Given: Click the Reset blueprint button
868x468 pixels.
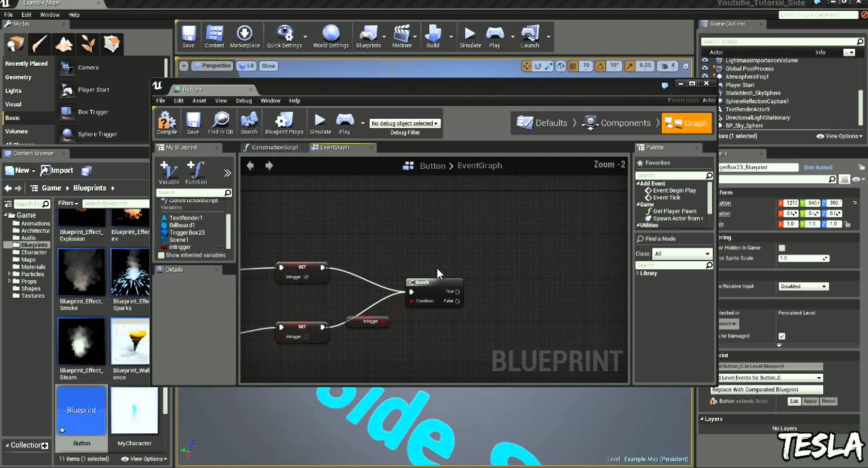Looking at the screenshot, I should pos(828,402).
